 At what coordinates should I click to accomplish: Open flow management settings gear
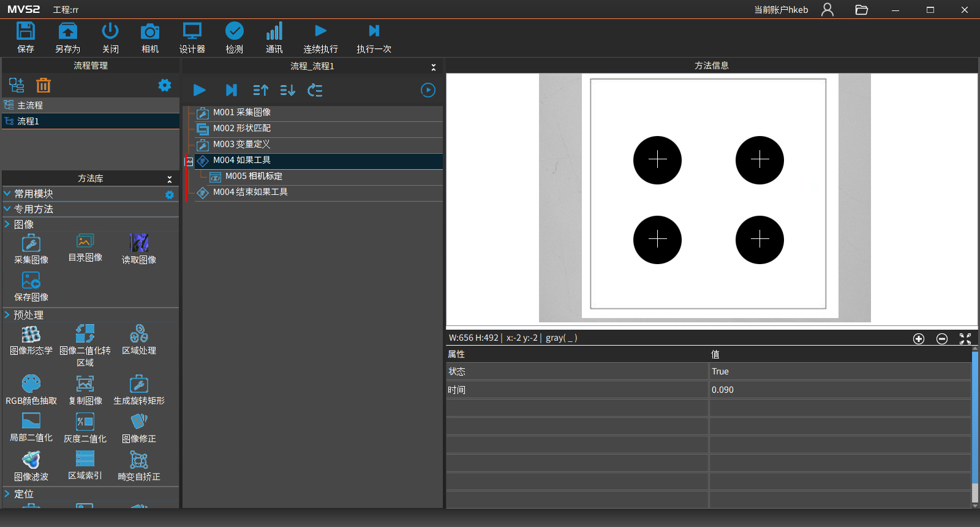click(165, 86)
